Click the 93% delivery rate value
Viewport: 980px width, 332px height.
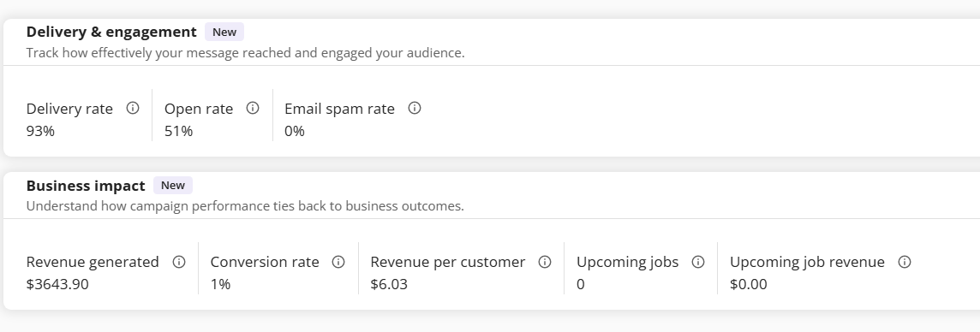(40, 131)
